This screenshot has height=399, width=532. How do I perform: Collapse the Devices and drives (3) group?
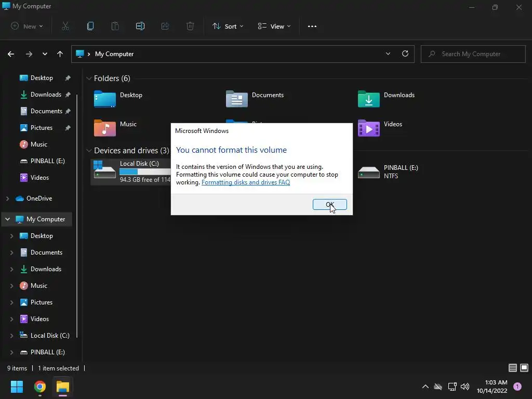click(x=89, y=150)
